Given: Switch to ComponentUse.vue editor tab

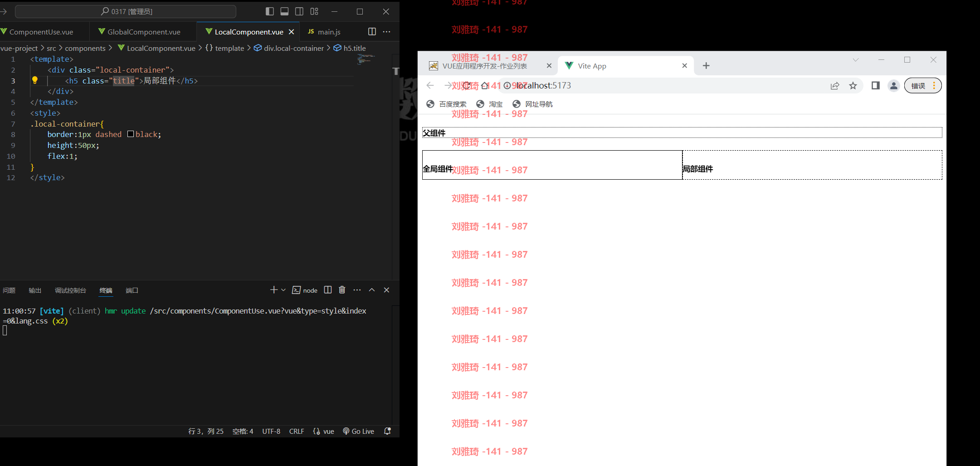Looking at the screenshot, I should 41,32.
